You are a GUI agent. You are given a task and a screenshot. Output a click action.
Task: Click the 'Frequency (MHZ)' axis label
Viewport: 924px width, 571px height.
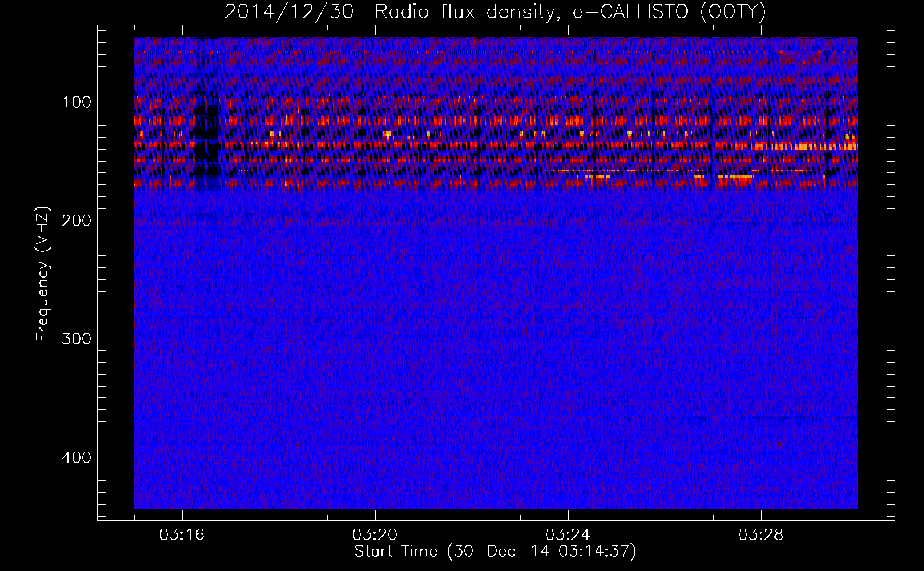pyautogui.click(x=43, y=274)
